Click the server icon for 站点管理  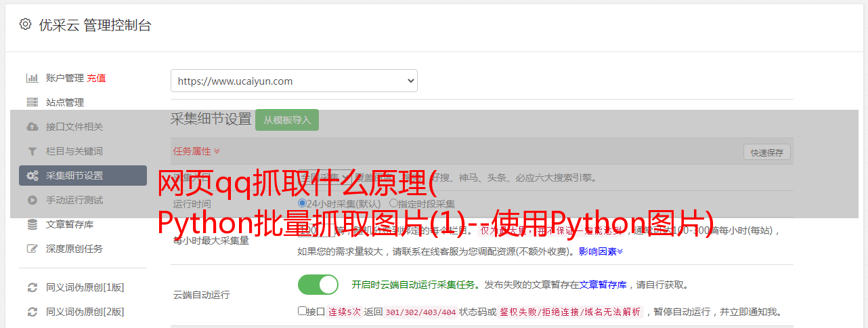[x=32, y=102]
